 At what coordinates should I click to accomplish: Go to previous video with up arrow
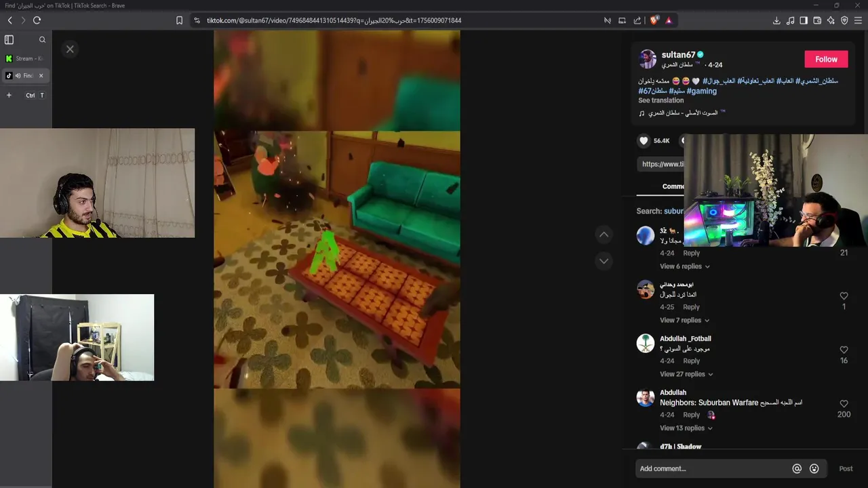coord(604,235)
